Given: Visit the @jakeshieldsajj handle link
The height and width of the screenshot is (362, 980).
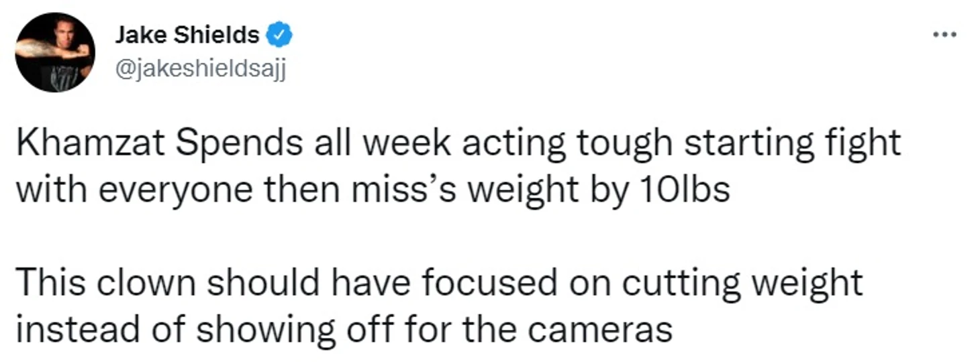Looking at the screenshot, I should tap(200, 69).
